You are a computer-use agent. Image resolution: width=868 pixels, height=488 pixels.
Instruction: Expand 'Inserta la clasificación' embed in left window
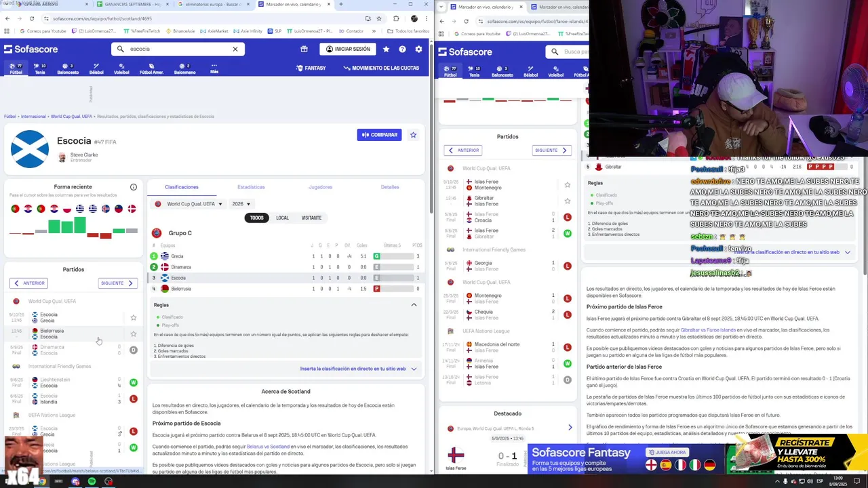tap(359, 369)
